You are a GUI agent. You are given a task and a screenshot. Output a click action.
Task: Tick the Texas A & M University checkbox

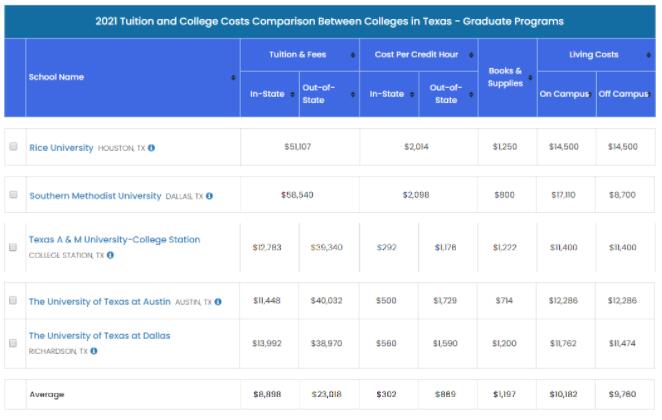point(14,247)
